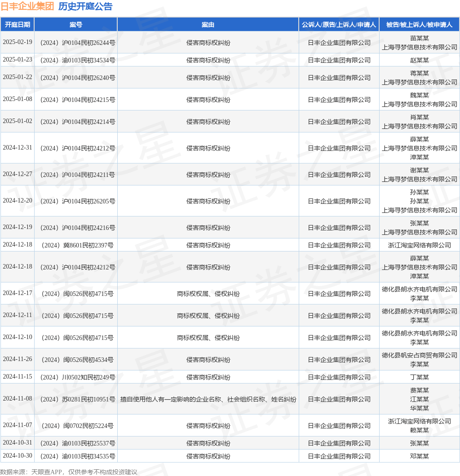Image resolution: width=460 pixels, height=476 pixels.
Task: Click case number 沪0104民初26240号
Action: tap(78, 78)
